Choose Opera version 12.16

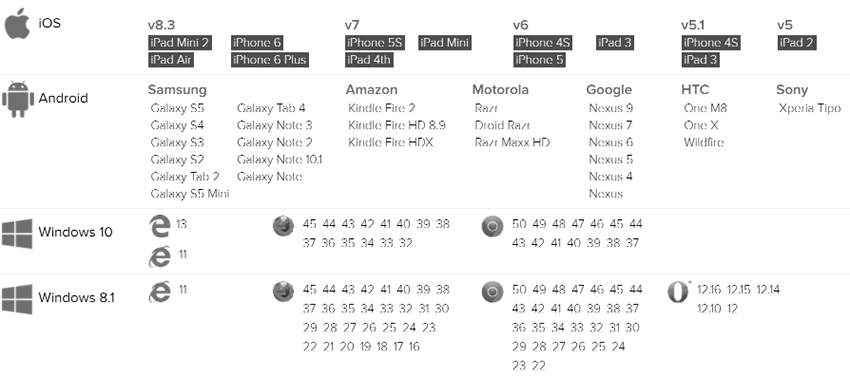[x=709, y=290]
